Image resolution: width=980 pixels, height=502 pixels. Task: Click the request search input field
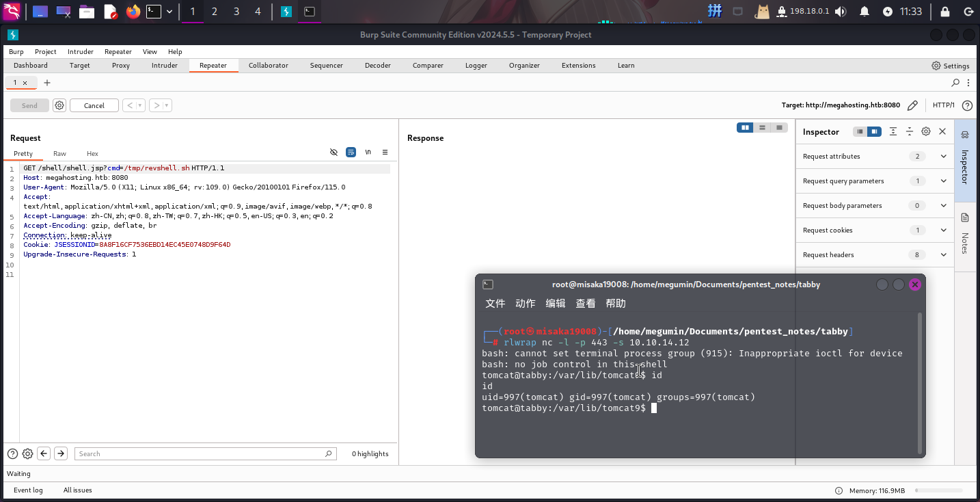[206, 453]
